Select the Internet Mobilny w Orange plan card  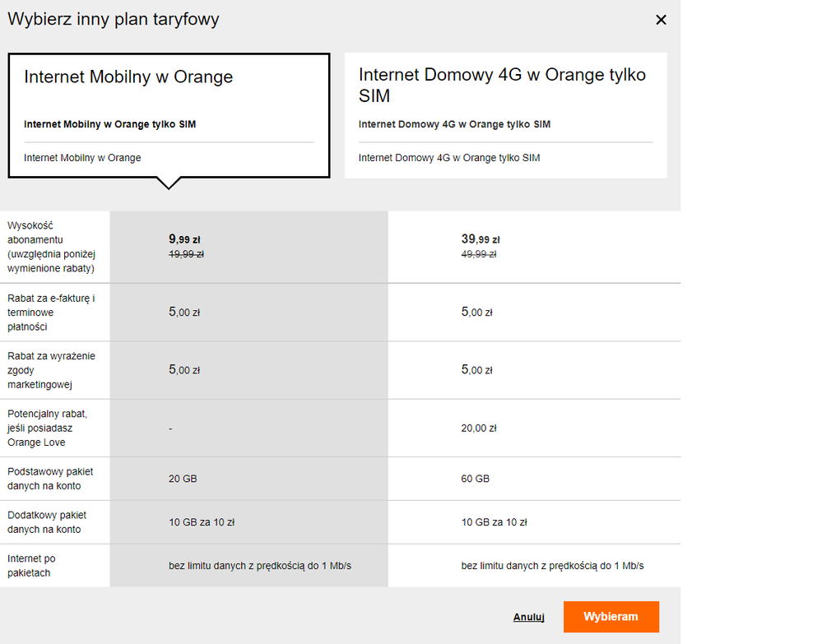pos(169,115)
